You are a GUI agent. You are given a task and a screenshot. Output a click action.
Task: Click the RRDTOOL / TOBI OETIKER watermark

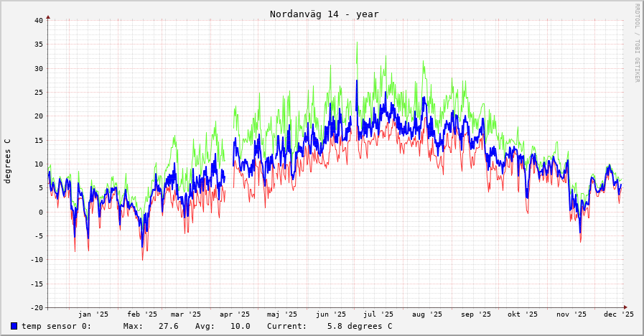pos(636,42)
